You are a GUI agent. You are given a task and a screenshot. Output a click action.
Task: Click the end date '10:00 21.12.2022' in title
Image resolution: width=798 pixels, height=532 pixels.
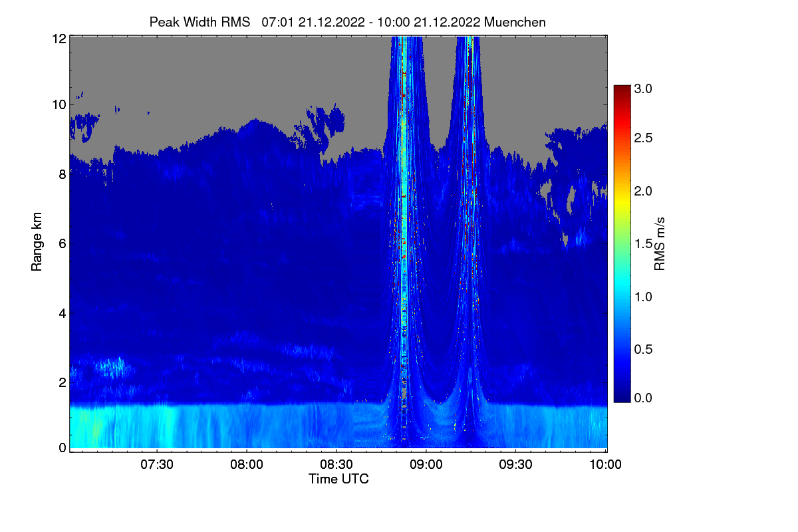click(429, 22)
